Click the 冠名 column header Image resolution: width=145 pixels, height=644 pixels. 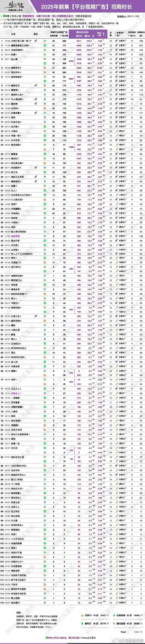35,34
